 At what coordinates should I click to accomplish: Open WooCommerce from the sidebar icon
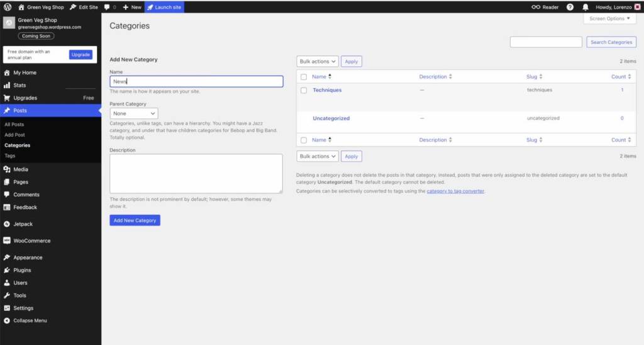7,240
